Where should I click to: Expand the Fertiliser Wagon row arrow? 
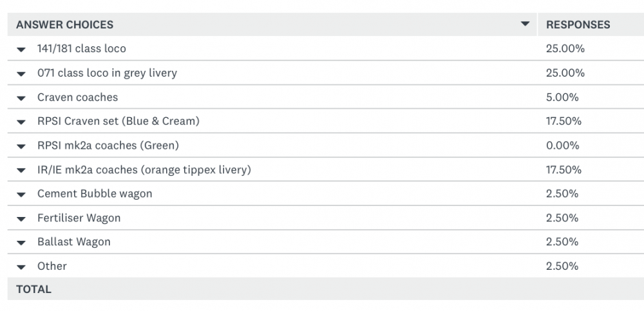pos(21,219)
